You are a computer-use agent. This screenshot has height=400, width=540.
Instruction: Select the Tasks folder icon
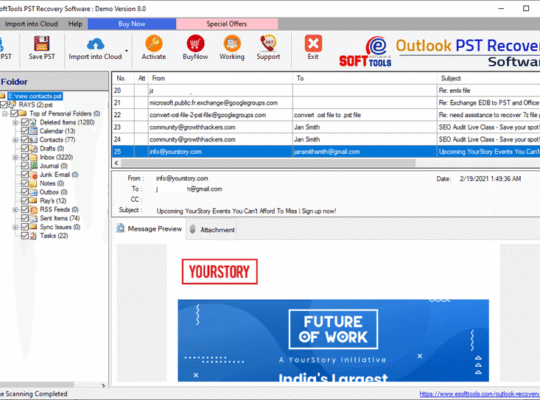(x=33, y=236)
